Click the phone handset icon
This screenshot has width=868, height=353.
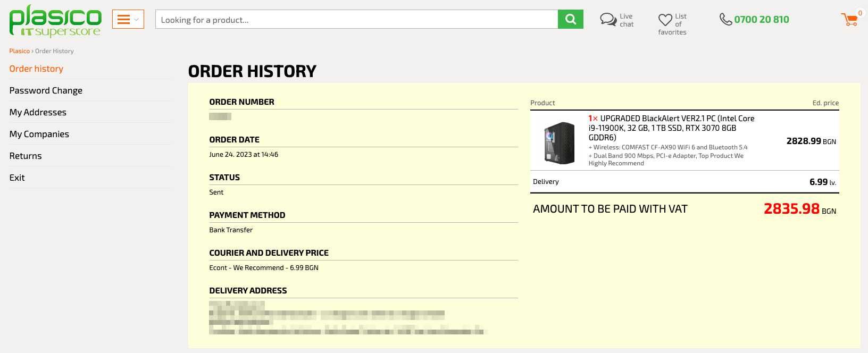click(x=725, y=20)
